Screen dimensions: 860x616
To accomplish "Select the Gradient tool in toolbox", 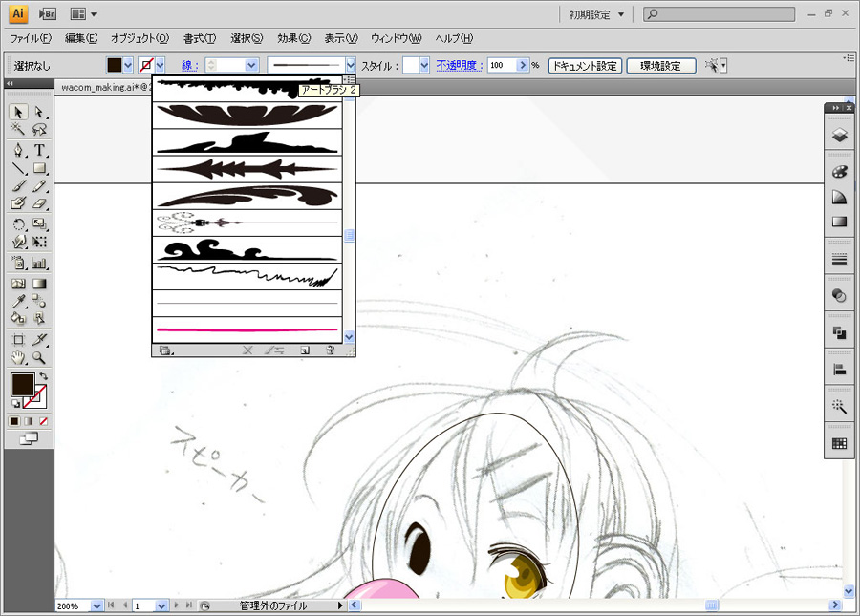I will pyautogui.click(x=39, y=284).
